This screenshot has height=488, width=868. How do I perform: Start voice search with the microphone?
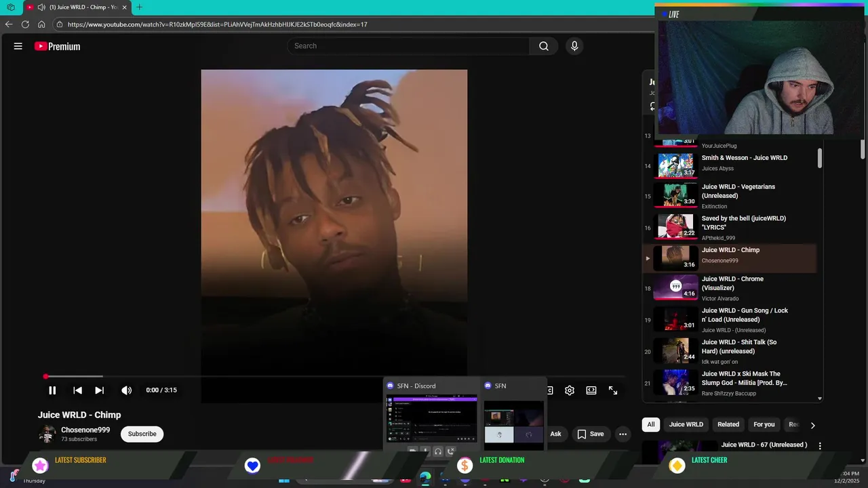pos(574,46)
